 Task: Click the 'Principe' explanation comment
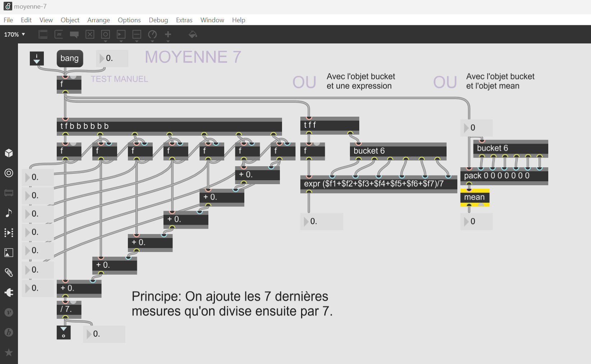pyautogui.click(x=232, y=304)
